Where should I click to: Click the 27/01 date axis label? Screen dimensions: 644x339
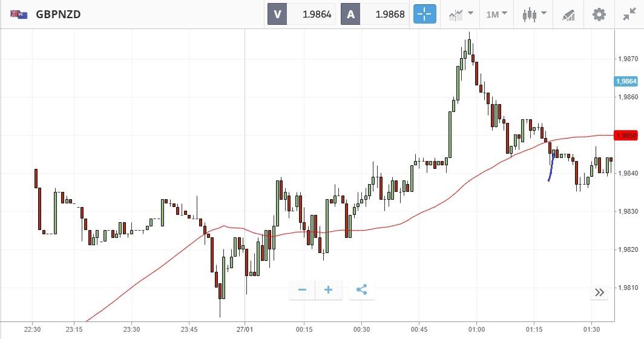[x=245, y=329]
